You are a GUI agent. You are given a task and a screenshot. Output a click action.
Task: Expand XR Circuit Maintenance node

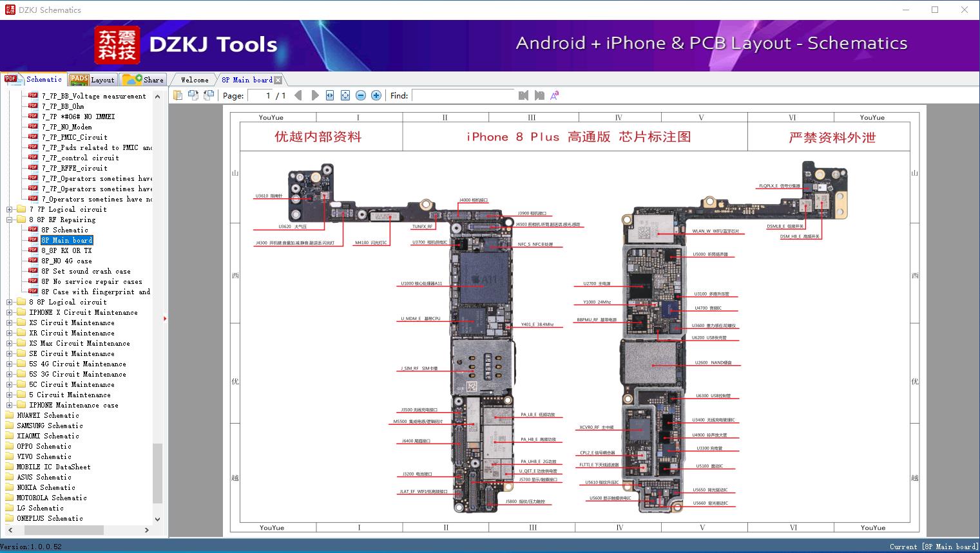tap(10, 333)
